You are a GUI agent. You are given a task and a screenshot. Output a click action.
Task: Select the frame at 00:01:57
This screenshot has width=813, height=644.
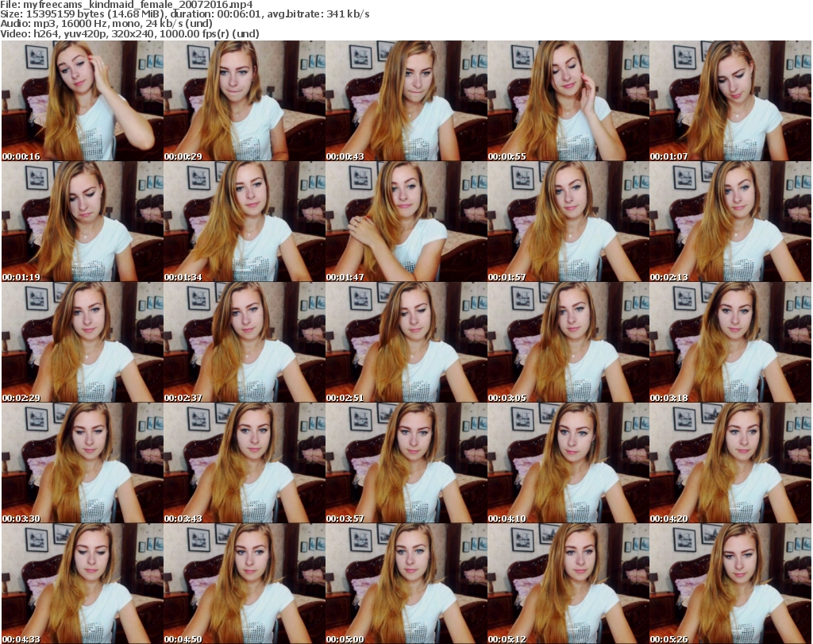(x=568, y=222)
